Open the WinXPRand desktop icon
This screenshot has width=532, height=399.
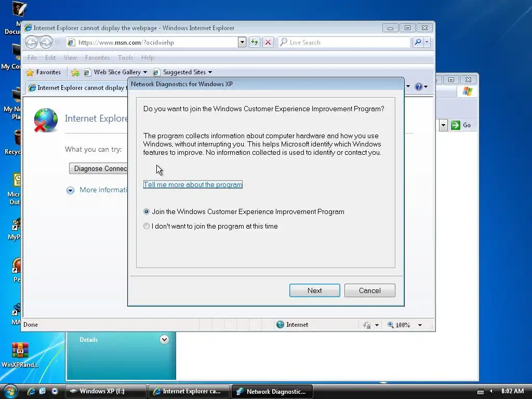tap(20, 355)
